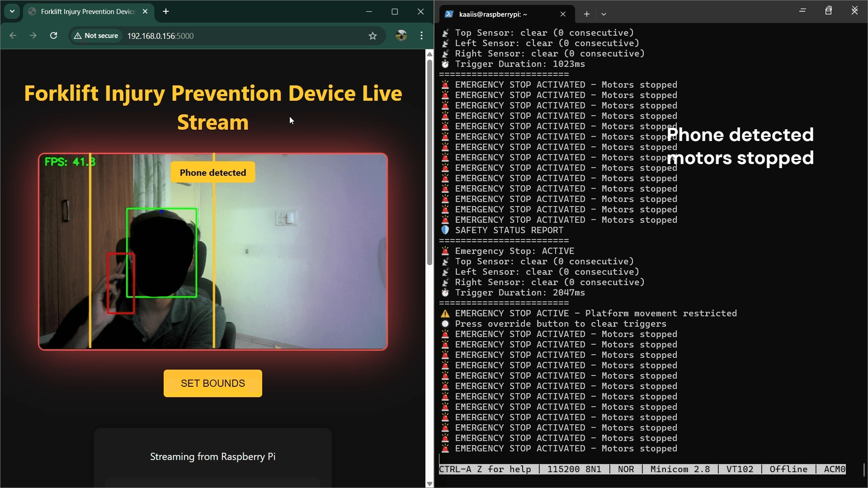
Task: Go forward in Chrome browser
Action: [x=33, y=36]
